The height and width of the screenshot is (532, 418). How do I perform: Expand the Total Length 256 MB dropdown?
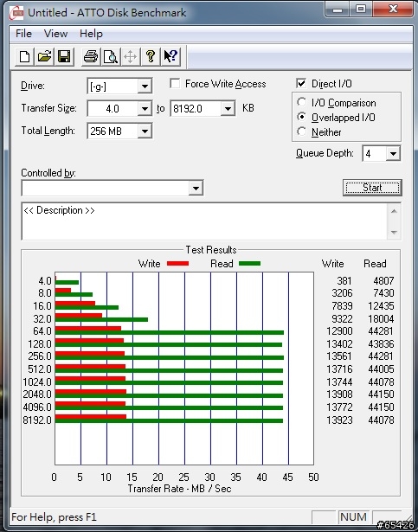(145, 131)
